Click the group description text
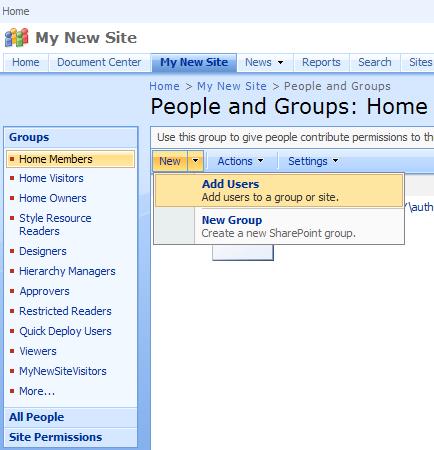The height and width of the screenshot is (450, 434). coord(295,137)
